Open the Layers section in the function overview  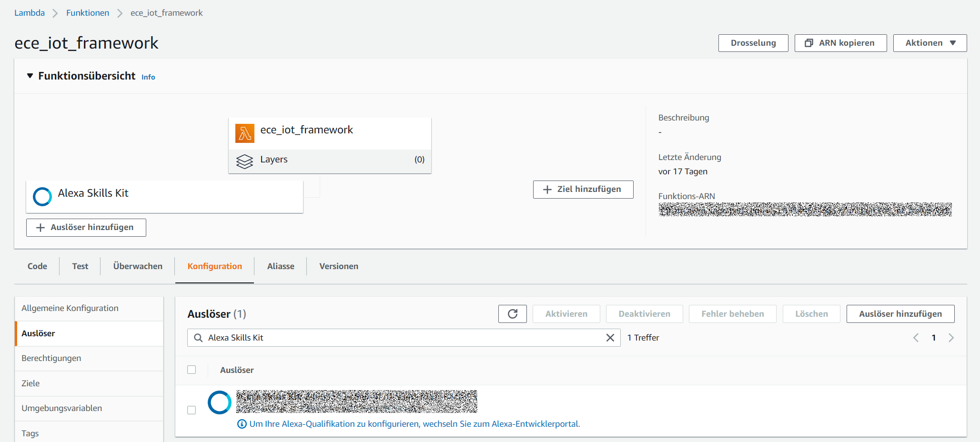274,160
